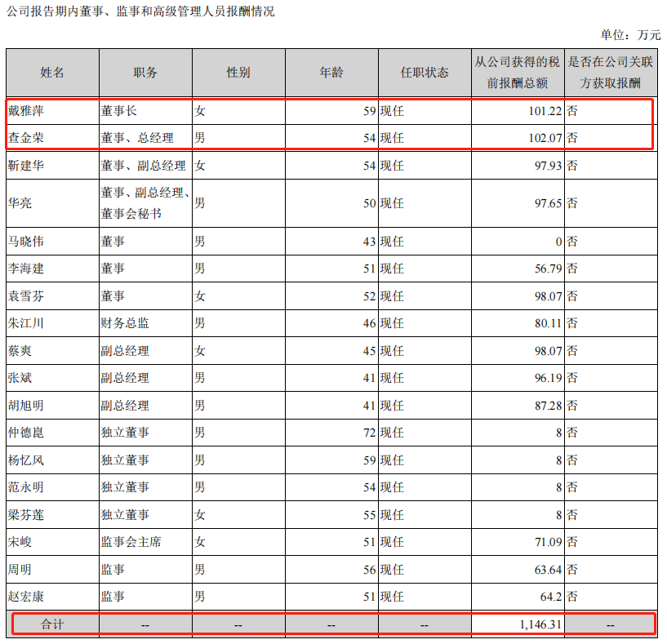This screenshot has width=667, height=644.
Task: Click the pay value 102.07
Action: pyautogui.click(x=545, y=138)
